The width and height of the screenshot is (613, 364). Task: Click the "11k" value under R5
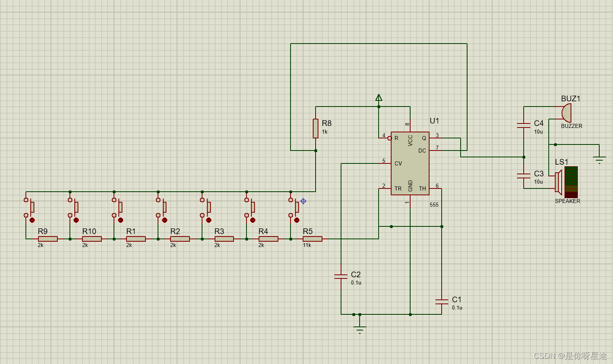[307, 245]
